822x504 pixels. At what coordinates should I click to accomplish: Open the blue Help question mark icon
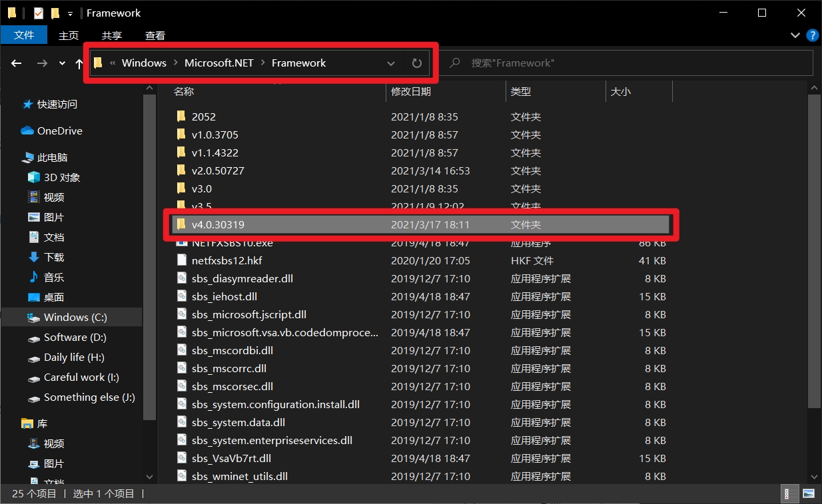pos(813,35)
